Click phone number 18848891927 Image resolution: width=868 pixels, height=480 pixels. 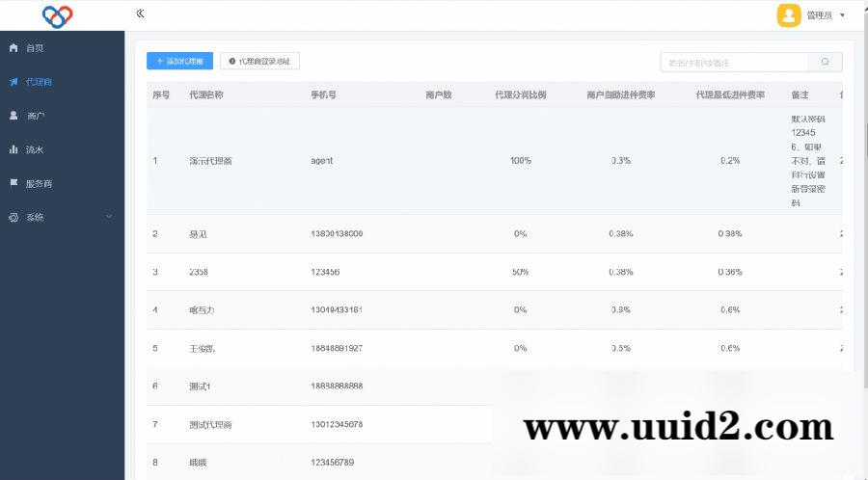click(x=337, y=348)
